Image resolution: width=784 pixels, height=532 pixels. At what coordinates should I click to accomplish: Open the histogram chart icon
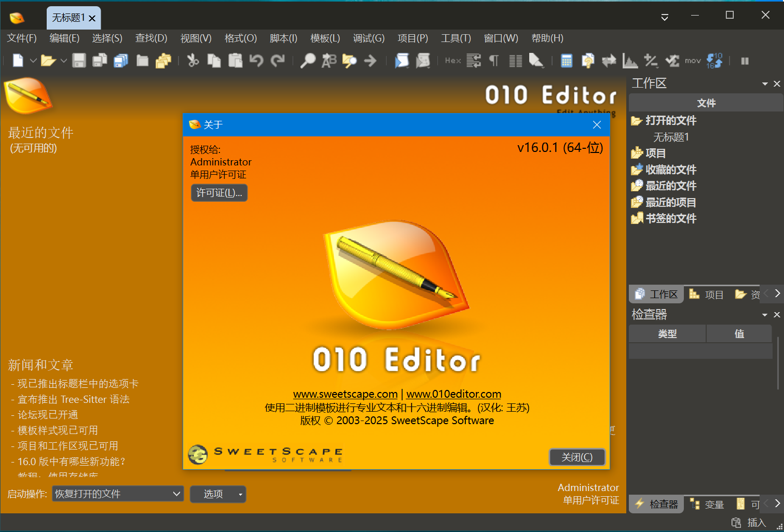(x=630, y=61)
